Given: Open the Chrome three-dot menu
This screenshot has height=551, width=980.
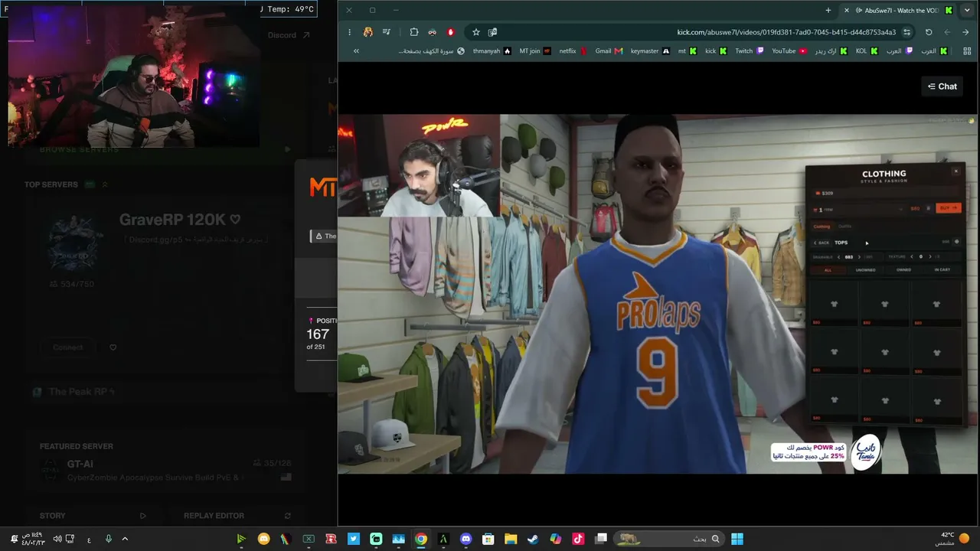Looking at the screenshot, I should [x=350, y=32].
